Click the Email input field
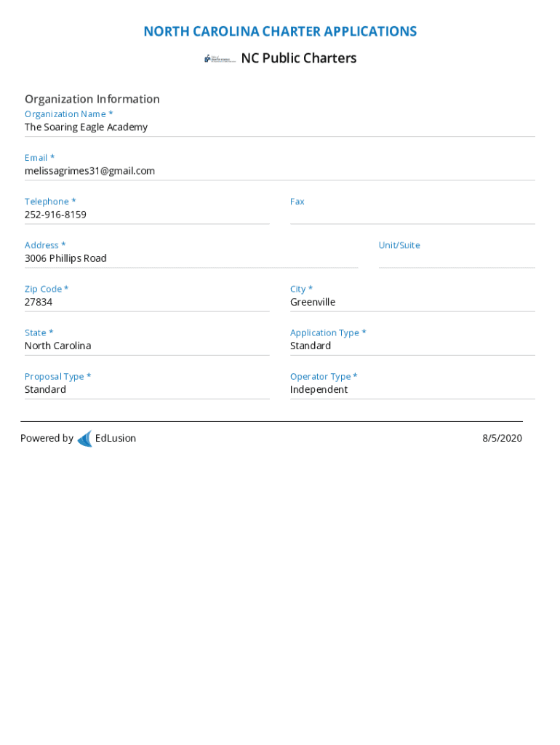560x745 pixels. (x=279, y=171)
